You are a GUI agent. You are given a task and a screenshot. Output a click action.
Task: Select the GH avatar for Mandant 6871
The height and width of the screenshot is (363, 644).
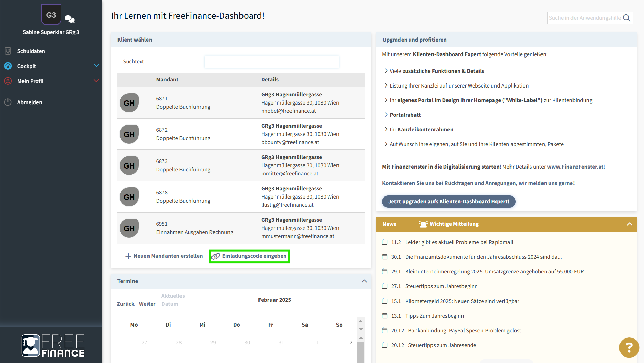(129, 103)
